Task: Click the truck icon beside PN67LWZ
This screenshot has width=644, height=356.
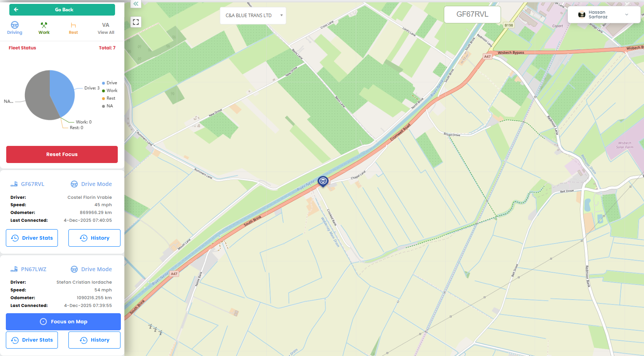Action: 14,269
